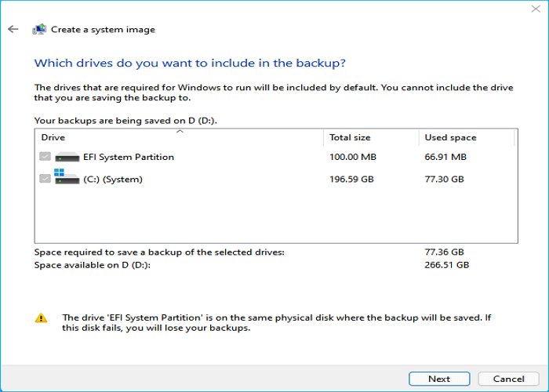Toggle the EFI System Partition checkbox

click(x=45, y=157)
